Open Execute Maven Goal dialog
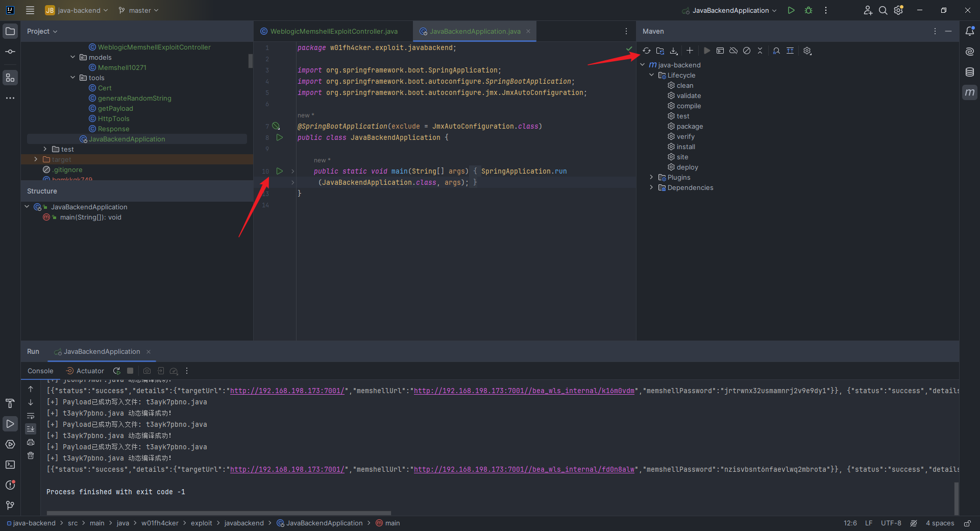The image size is (980, 531). [720, 51]
